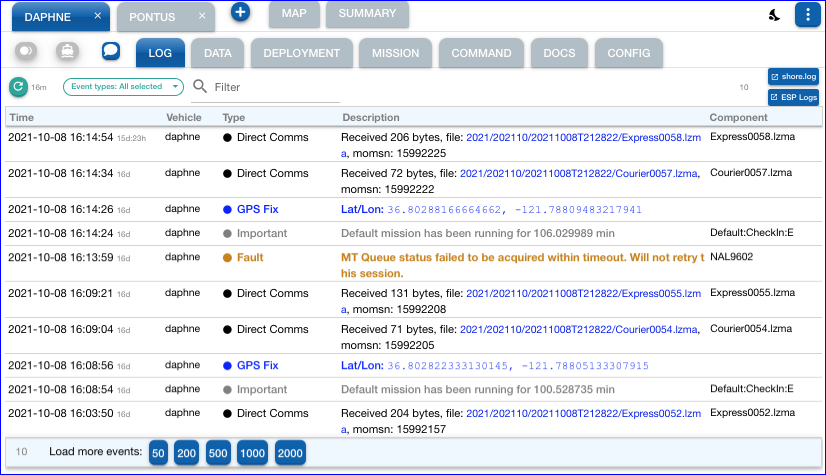Close the DAPHNE vehicle tab

pyautogui.click(x=97, y=17)
